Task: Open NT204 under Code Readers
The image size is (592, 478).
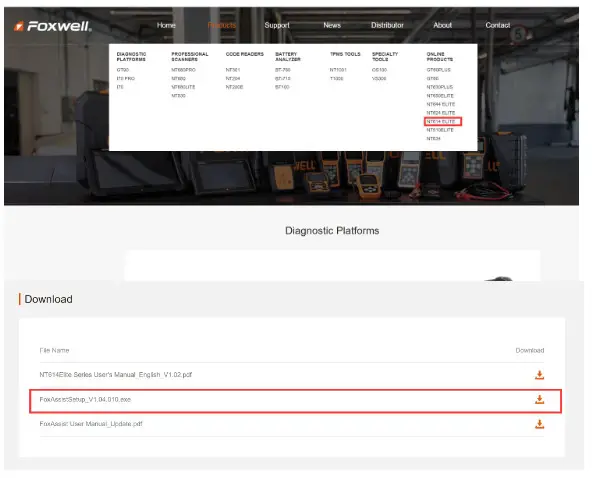Action: (234, 79)
